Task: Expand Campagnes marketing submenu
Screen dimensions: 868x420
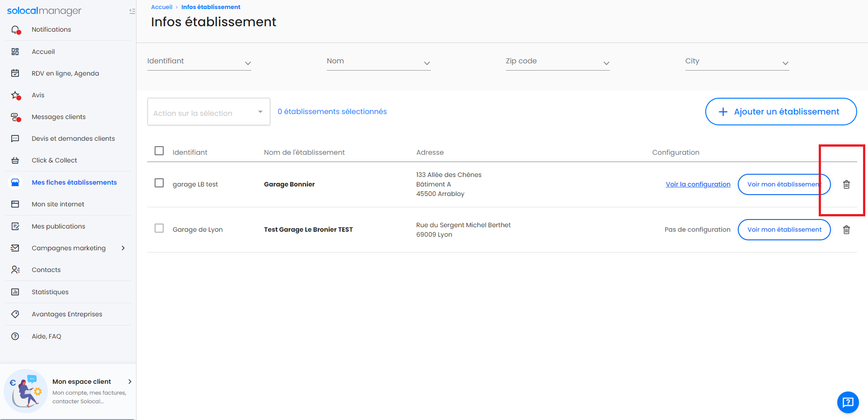Action: [123, 248]
